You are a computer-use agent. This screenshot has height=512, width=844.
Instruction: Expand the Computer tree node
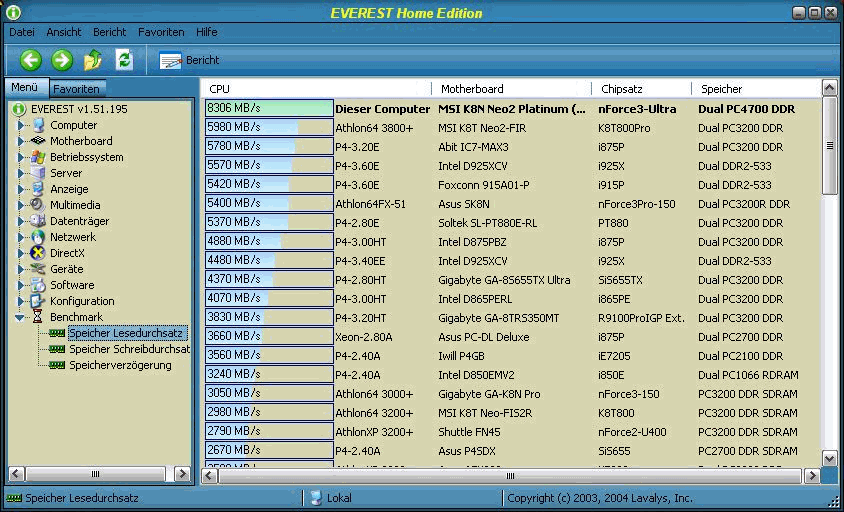[21, 125]
